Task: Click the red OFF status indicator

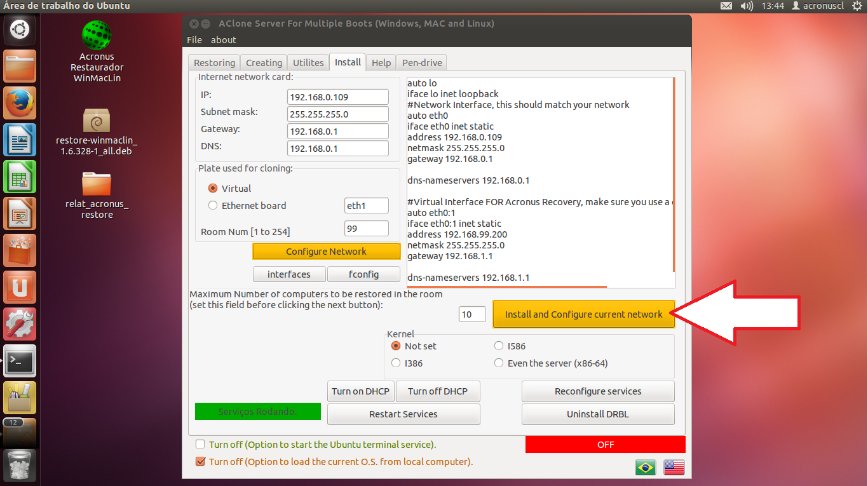Action: [x=606, y=445]
